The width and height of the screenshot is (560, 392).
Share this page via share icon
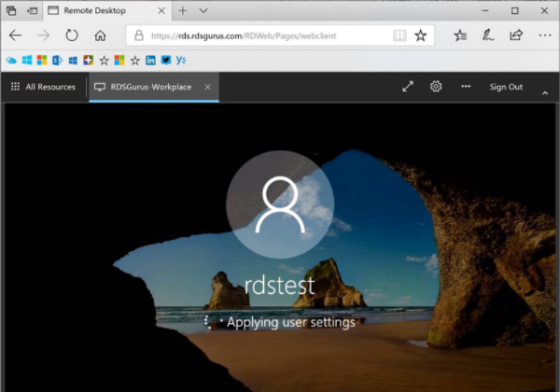(x=515, y=35)
